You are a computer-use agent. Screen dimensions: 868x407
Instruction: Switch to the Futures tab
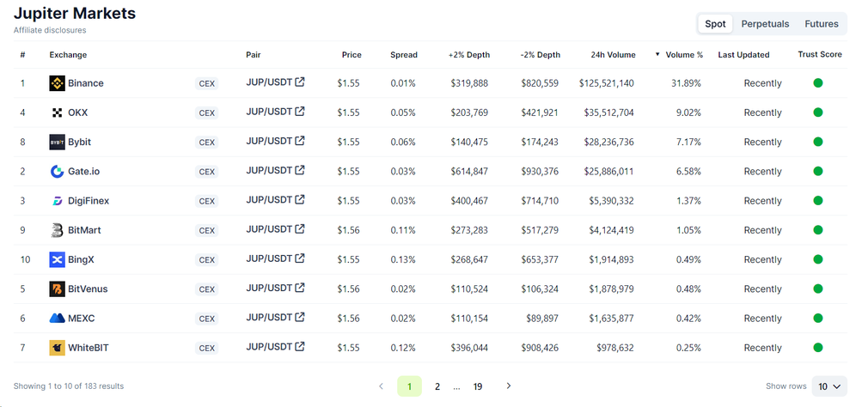[x=821, y=24]
